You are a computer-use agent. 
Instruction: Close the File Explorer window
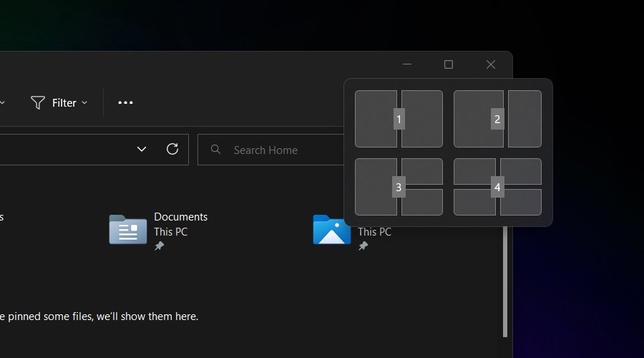490,64
